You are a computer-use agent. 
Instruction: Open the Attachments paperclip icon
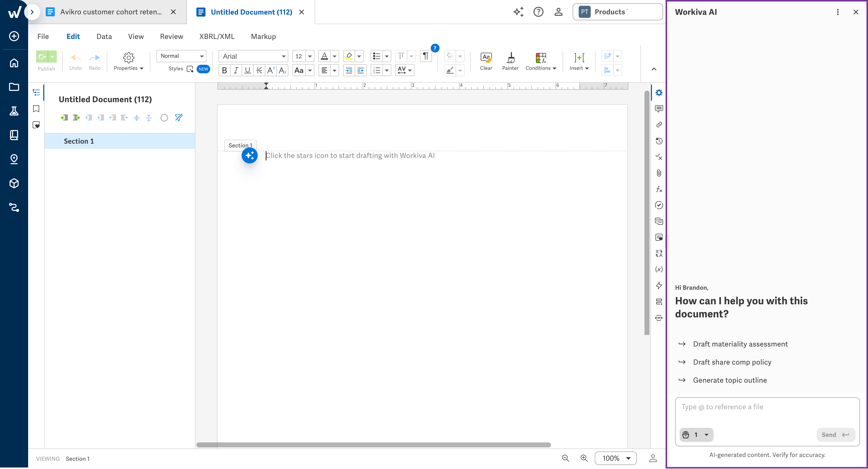(659, 173)
